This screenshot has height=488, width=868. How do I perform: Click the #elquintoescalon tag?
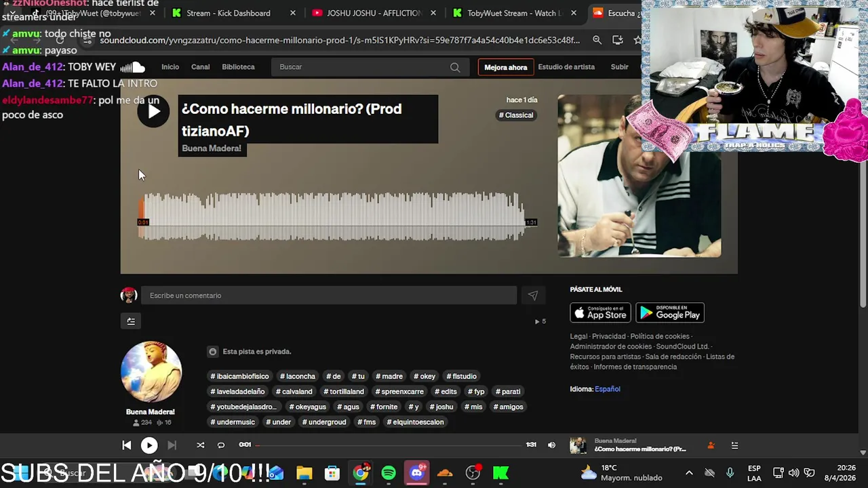pos(415,422)
